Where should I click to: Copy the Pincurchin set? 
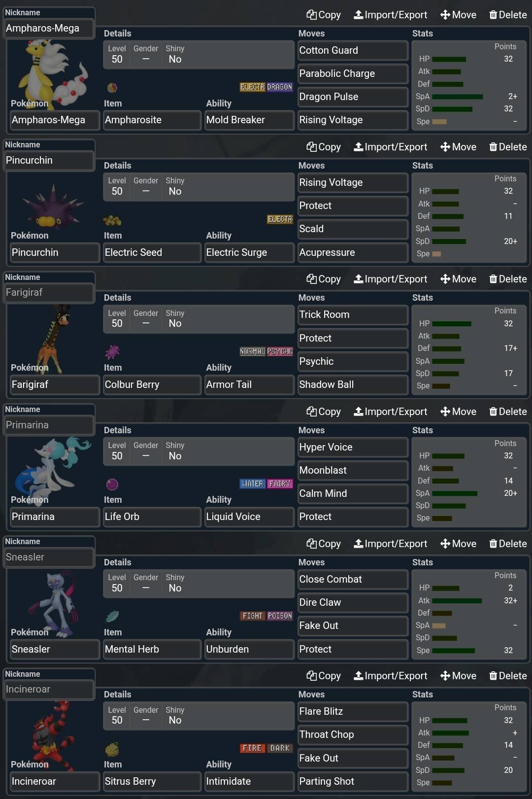pos(324,147)
